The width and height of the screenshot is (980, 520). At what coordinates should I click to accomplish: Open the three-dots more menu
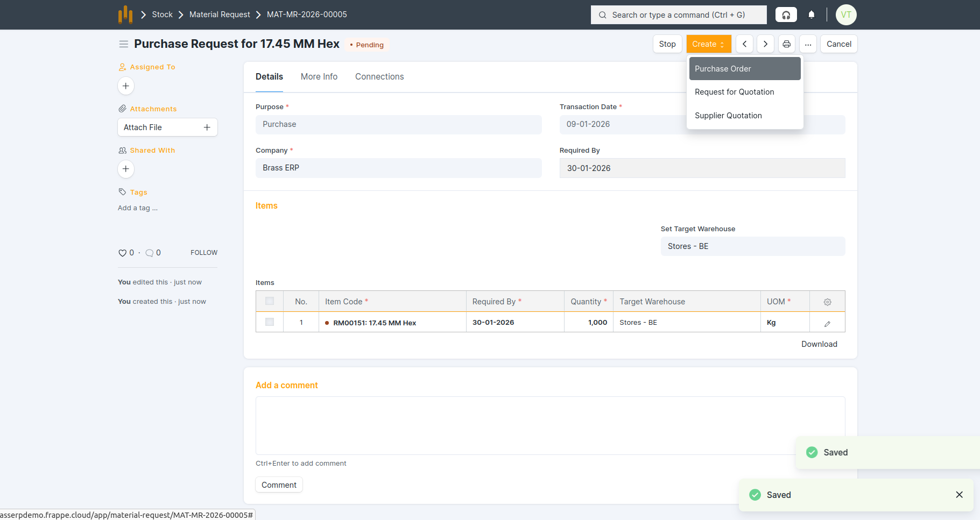click(808, 44)
